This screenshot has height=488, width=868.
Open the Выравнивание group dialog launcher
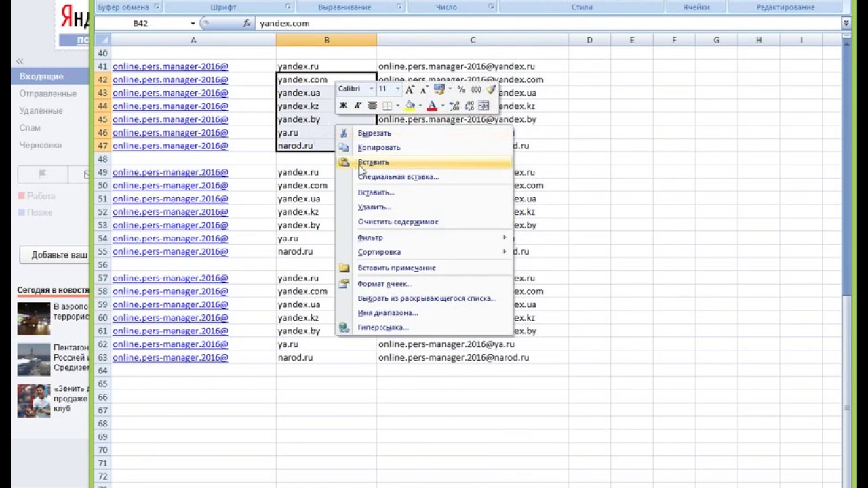[x=399, y=7]
